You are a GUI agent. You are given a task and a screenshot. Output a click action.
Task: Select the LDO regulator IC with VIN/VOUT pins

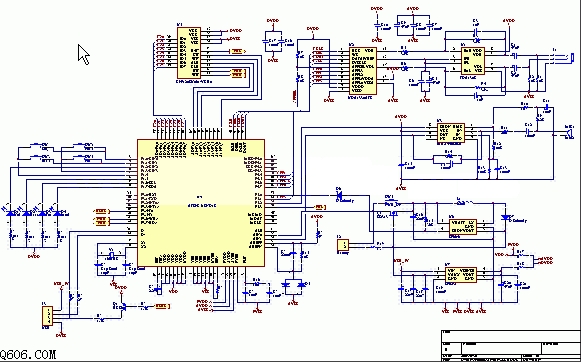pyautogui.click(x=461, y=275)
